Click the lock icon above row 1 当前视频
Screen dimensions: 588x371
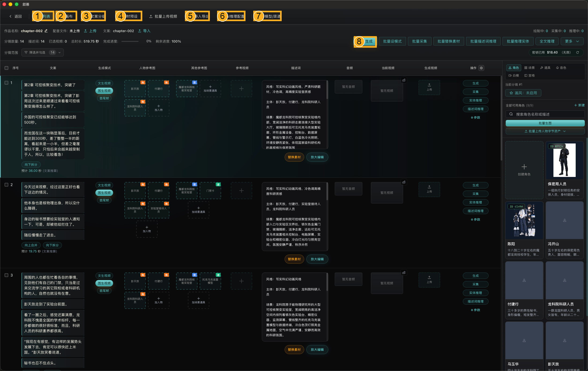pos(404,80)
